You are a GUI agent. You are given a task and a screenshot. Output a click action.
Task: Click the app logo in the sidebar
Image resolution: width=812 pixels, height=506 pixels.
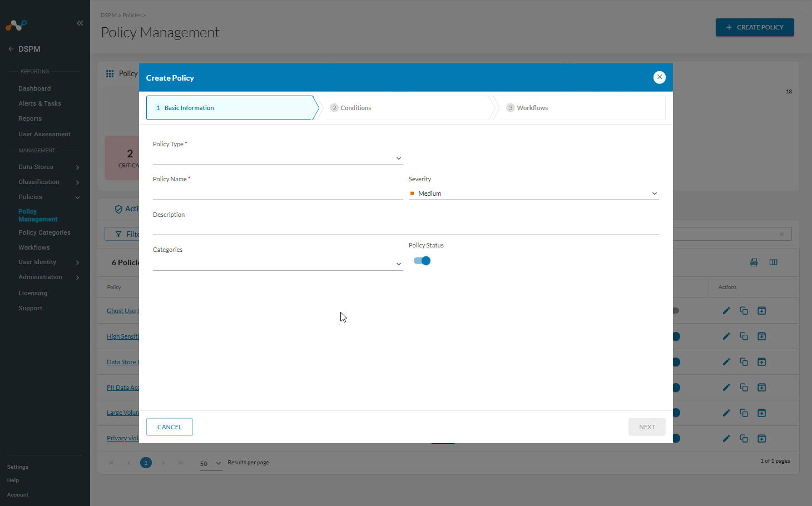point(16,25)
